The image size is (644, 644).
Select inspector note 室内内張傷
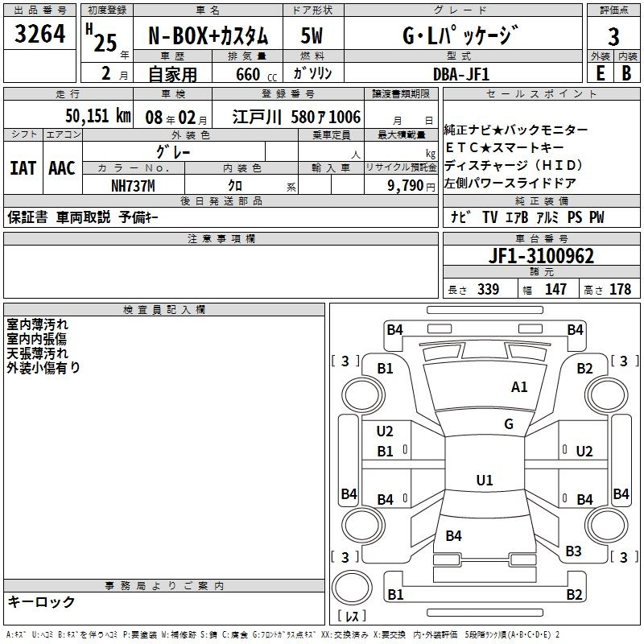click(36, 339)
